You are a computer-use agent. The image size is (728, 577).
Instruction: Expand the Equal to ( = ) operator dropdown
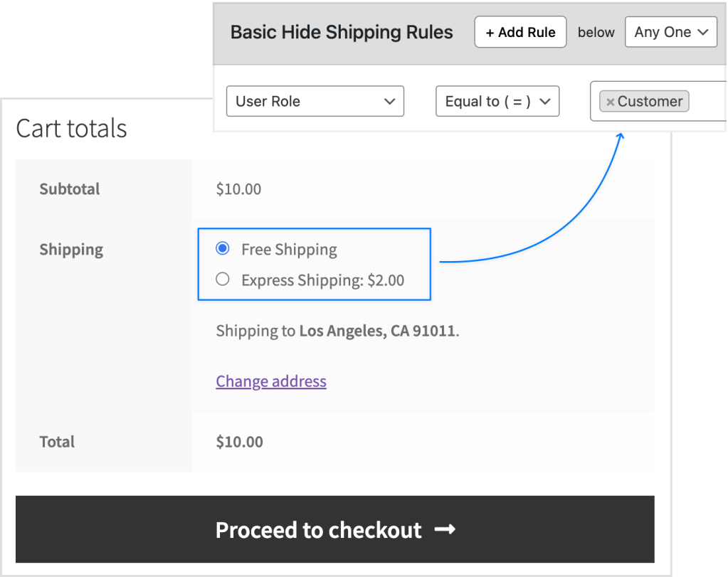497,101
